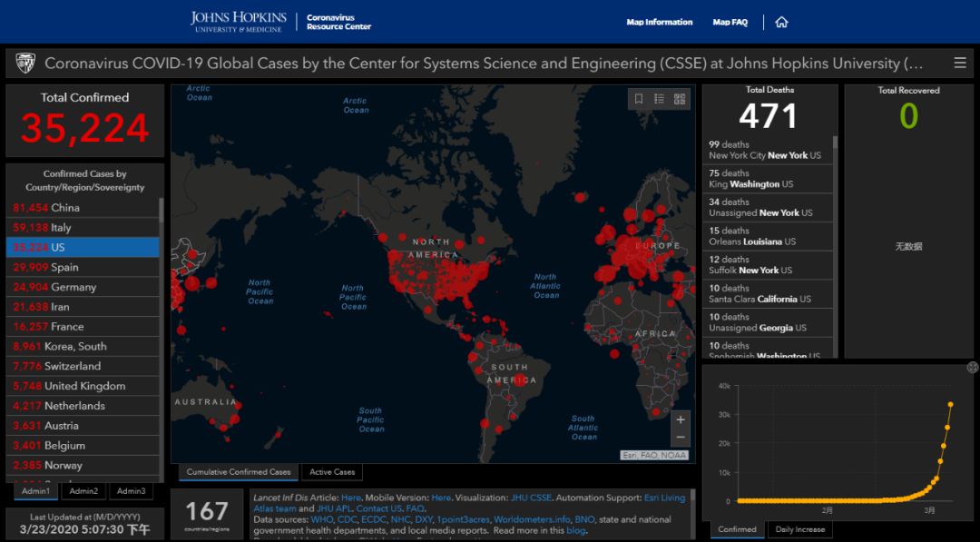Open the Lancet article Here link
This screenshot has width=980, height=542.
[x=351, y=498]
